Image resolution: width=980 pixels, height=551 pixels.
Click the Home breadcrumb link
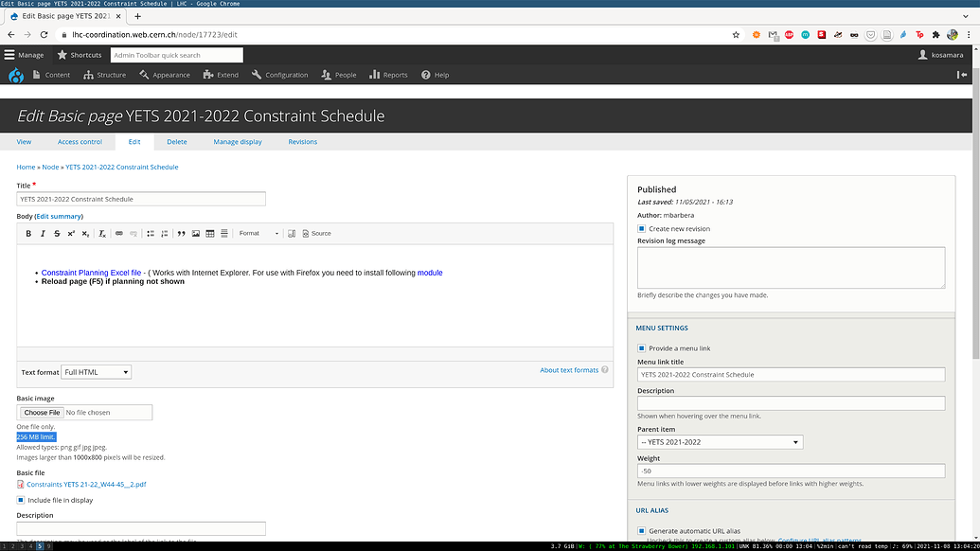pyautogui.click(x=26, y=168)
